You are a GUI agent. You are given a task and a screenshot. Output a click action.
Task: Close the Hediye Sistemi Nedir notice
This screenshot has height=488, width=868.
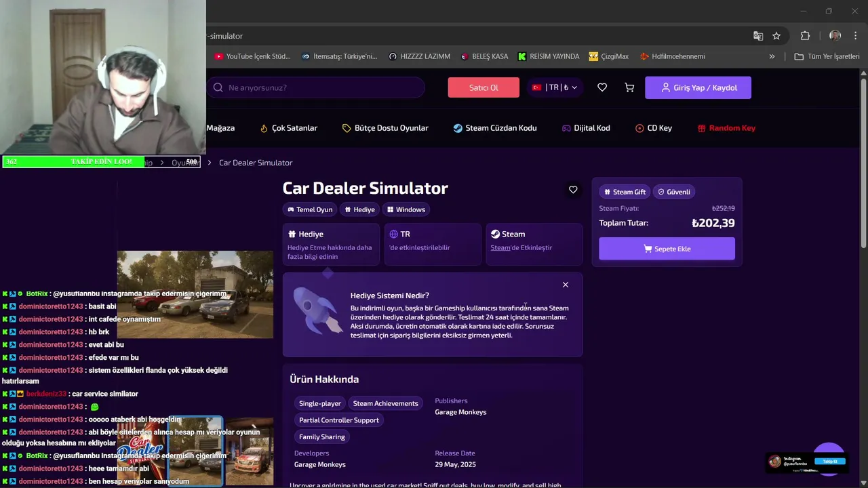coord(566,285)
